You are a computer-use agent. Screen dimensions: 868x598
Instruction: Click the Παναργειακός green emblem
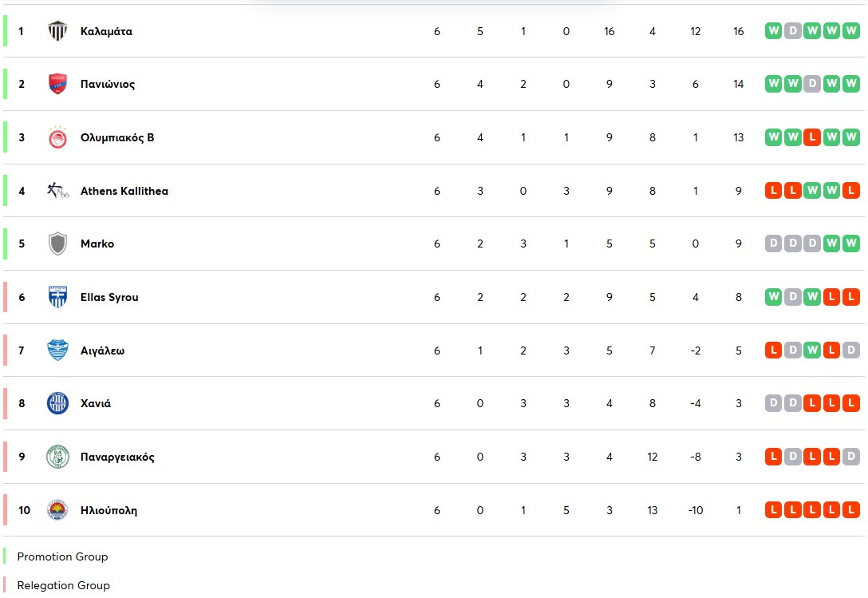(x=57, y=457)
